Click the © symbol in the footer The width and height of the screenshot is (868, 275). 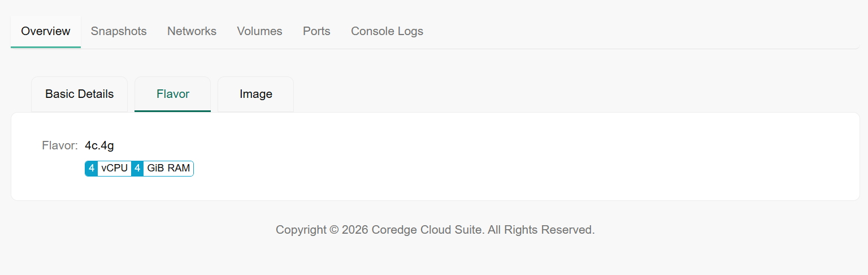[334, 230]
